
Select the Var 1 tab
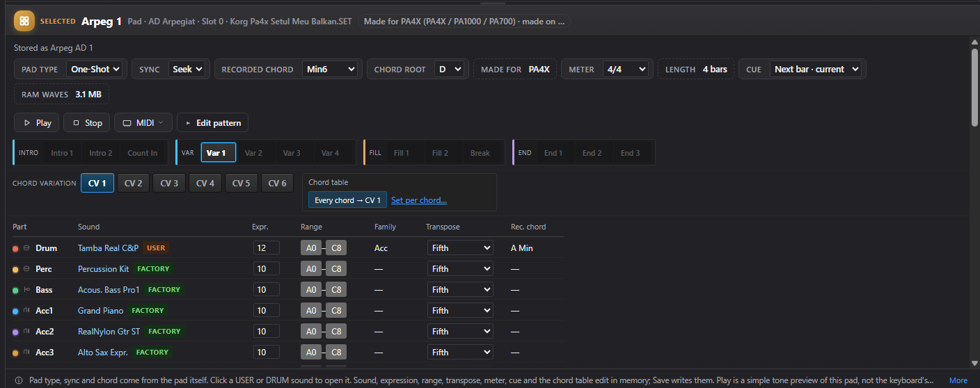[x=218, y=153]
